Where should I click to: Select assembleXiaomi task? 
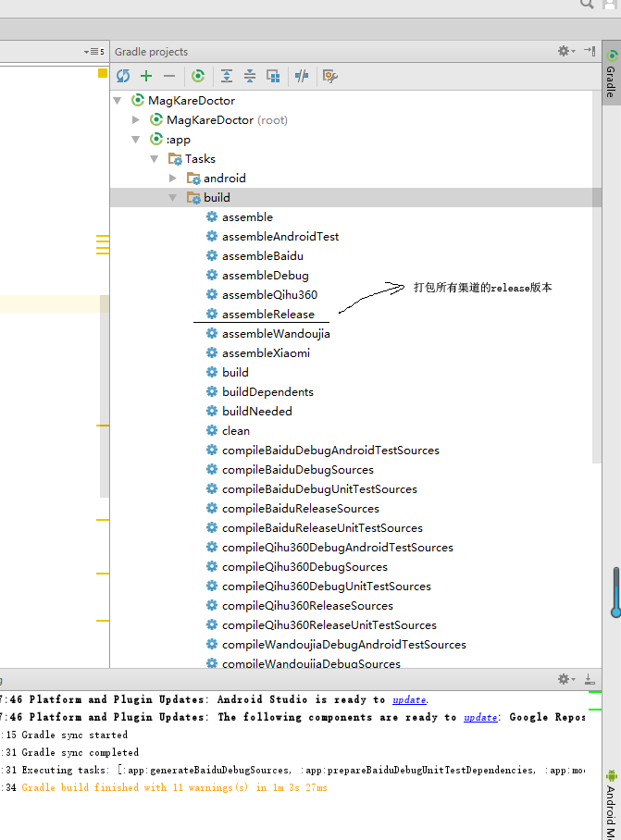coord(266,353)
